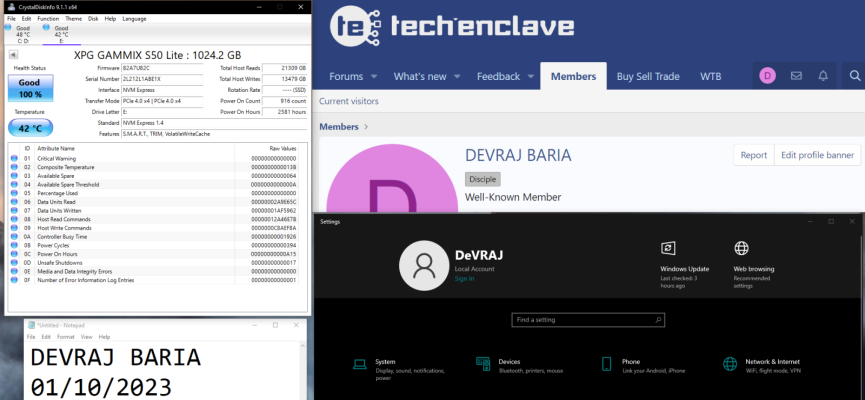Open the Current visitors link

click(349, 102)
